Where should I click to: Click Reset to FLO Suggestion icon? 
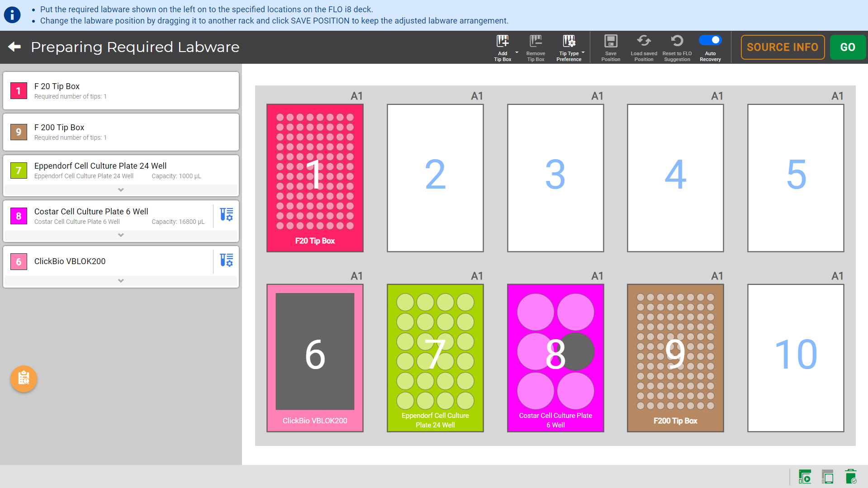pyautogui.click(x=677, y=42)
